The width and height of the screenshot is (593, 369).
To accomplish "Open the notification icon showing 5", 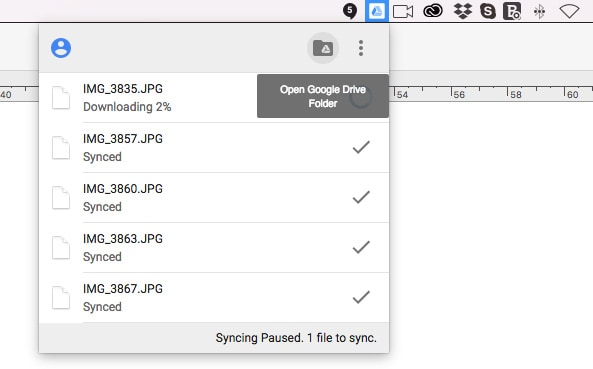I will (350, 11).
